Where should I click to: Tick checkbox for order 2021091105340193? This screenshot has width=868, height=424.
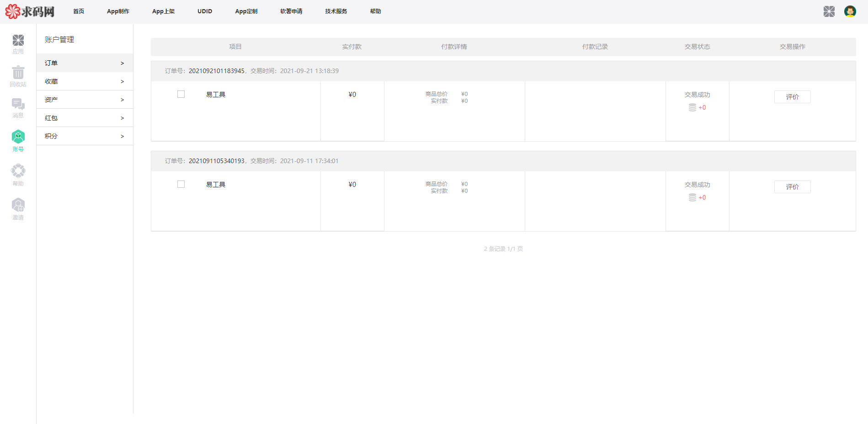[x=181, y=184]
